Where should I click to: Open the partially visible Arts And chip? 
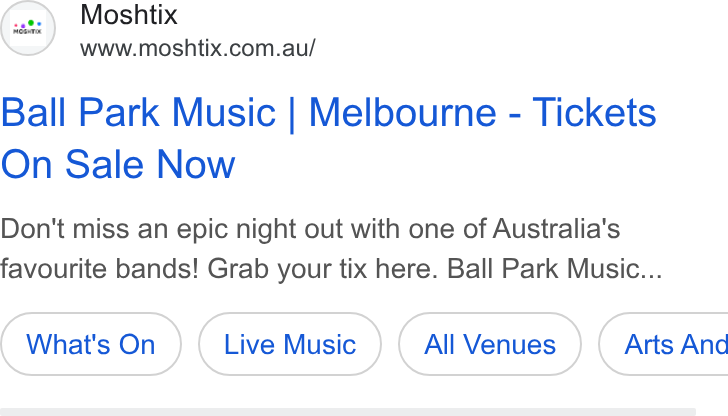pyautogui.click(x=664, y=344)
